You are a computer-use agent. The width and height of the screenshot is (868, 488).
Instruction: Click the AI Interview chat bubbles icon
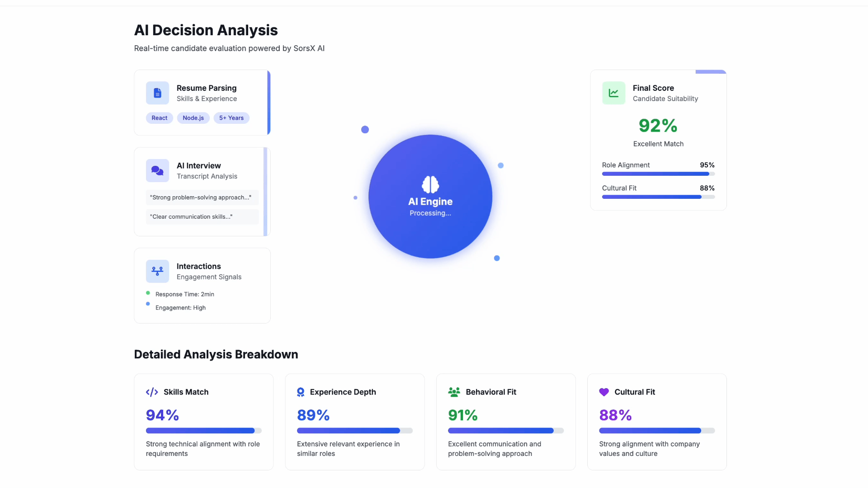pyautogui.click(x=157, y=171)
